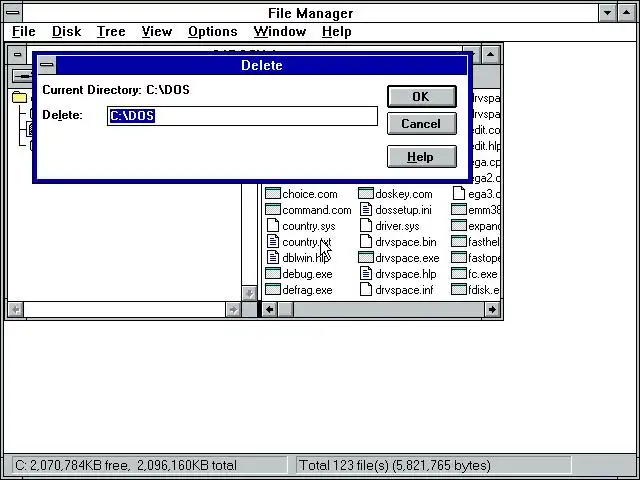
Task: Select the dossetup.ini document icon
Action: pyautogui.click(x=366, y=209)
